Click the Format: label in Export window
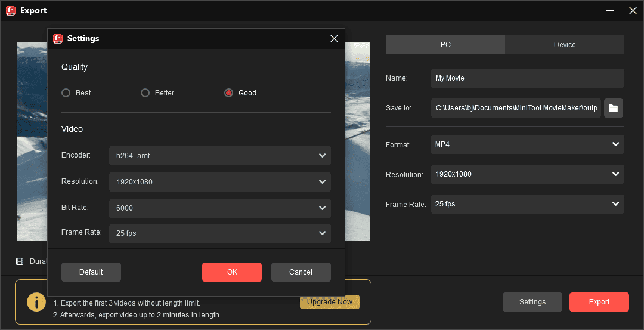The image size is (644, 330). (398, 145)
